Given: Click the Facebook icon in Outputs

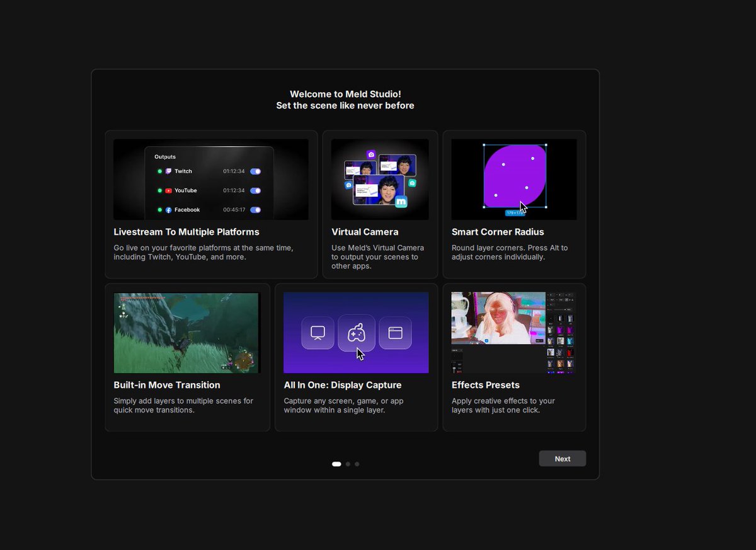Looking at the screenshot, I should coord(168,210).
